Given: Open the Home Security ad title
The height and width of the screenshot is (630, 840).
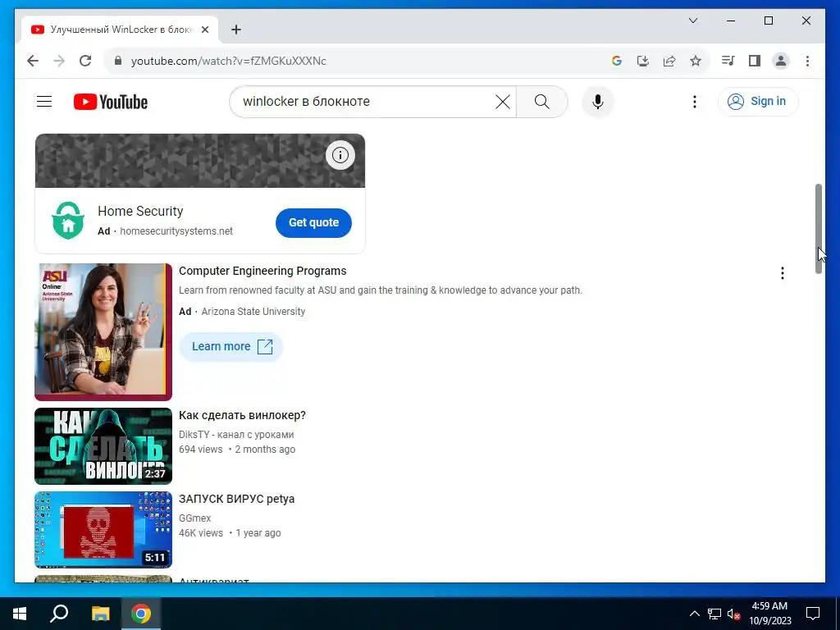Looking at the screenshot, I should pos(140,211).
